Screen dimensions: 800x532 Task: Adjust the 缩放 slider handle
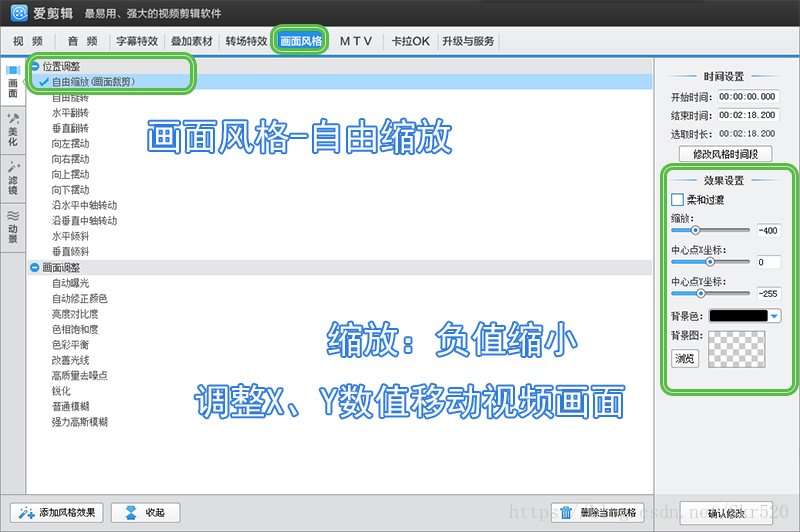pos(695,230)
